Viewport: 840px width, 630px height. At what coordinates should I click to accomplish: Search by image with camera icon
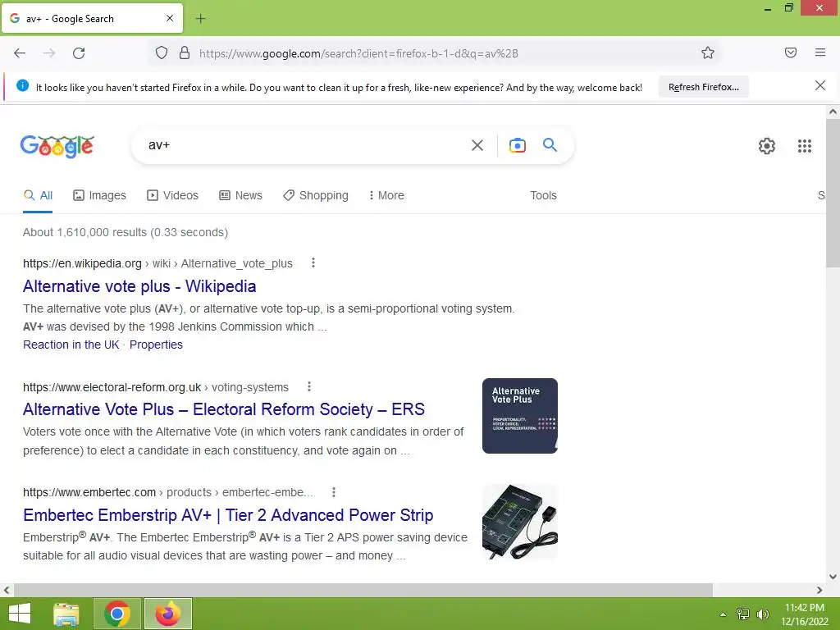[518, 145]
